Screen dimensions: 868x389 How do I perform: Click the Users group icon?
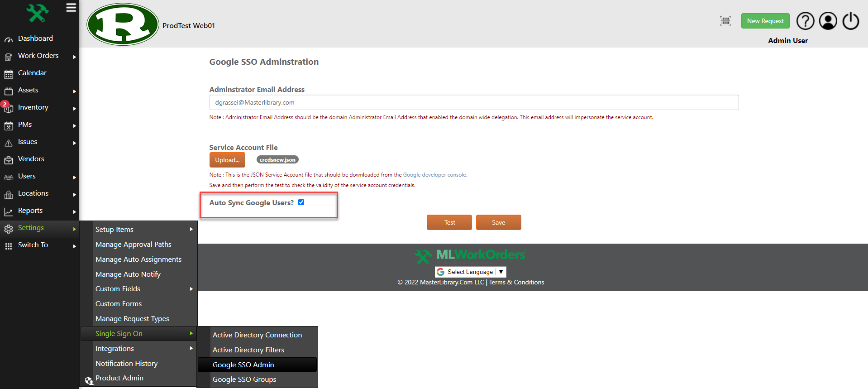(x=9, y=177)
